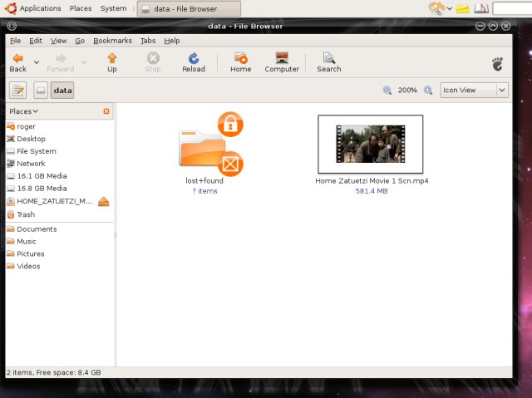
Task: Open the Back history dropdown arrow
Action: coord(36,61)
